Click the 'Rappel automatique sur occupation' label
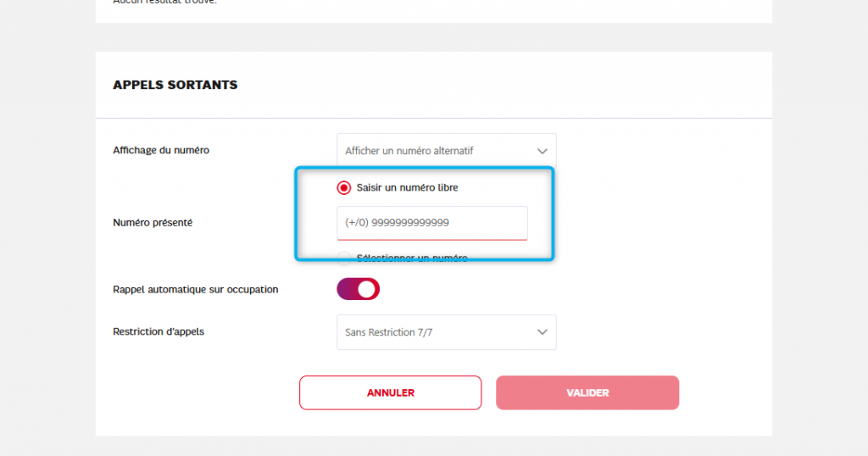 tap(196, 289)
